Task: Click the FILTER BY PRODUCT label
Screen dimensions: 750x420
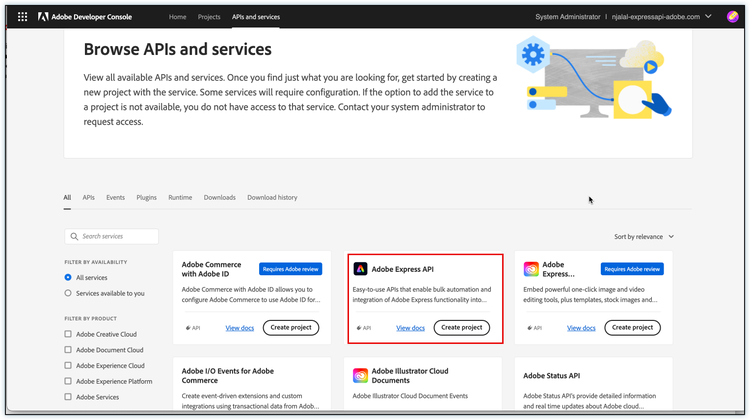Action: coord(90,319)
